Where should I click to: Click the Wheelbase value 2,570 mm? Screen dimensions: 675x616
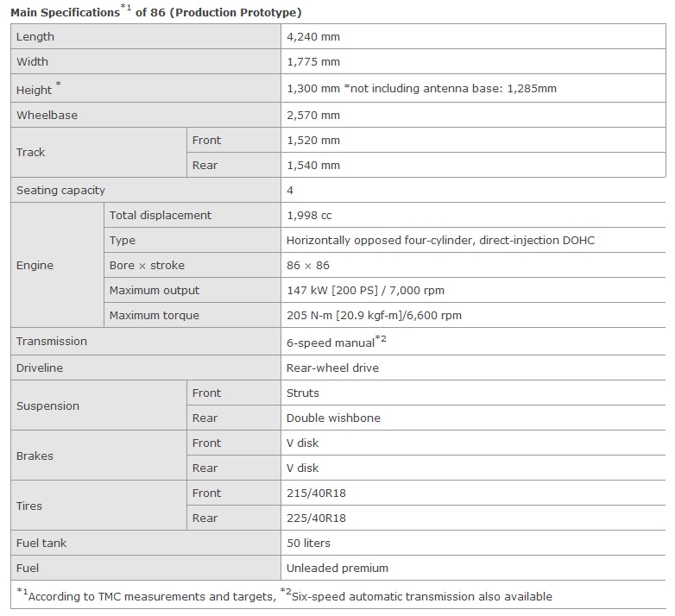[x=313, y=115]
